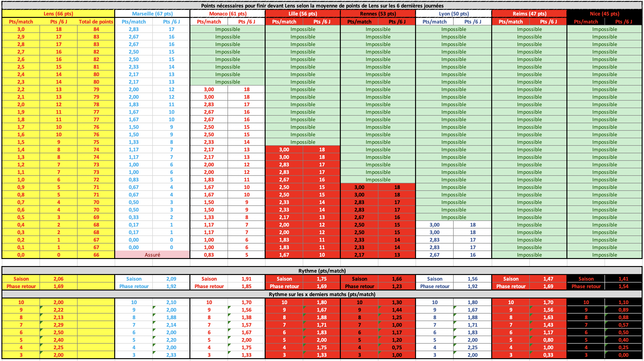
Task: Select Nice Saison value "1,41"
Action: (x=624, y=279)
